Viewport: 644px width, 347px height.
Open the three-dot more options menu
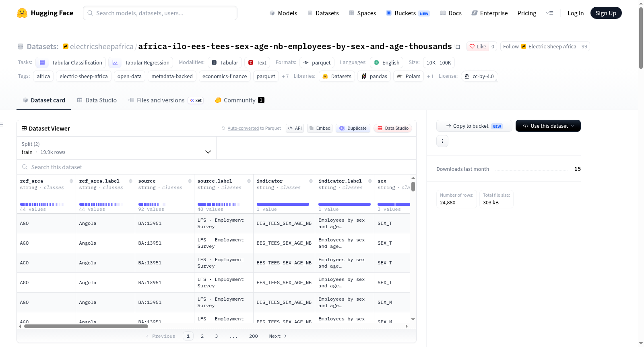click(442, 141)
